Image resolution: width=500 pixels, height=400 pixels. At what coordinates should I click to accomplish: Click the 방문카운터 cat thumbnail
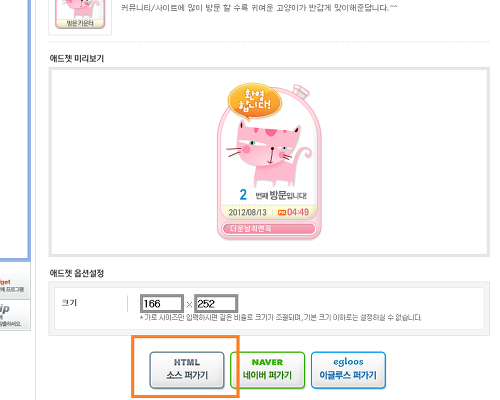(x=80, y=14)
